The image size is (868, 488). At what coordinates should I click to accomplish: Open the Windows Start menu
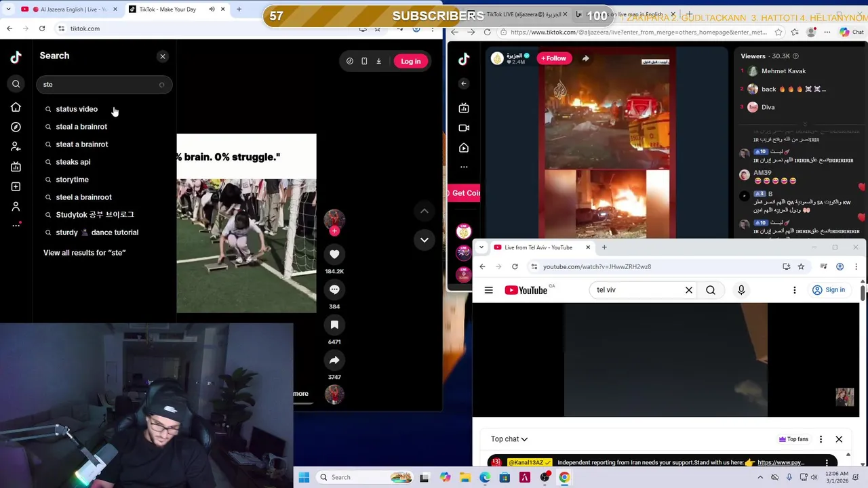click(x=304, y=477)
